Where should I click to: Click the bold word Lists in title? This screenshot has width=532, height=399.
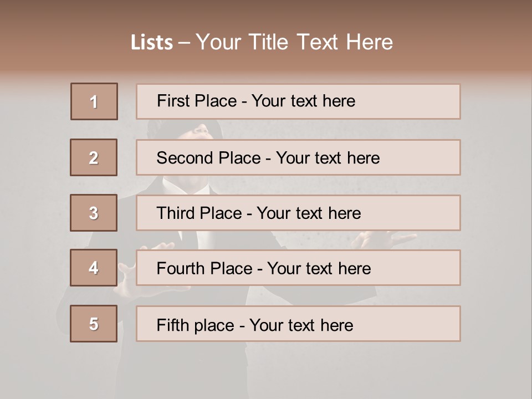point(151,43)
